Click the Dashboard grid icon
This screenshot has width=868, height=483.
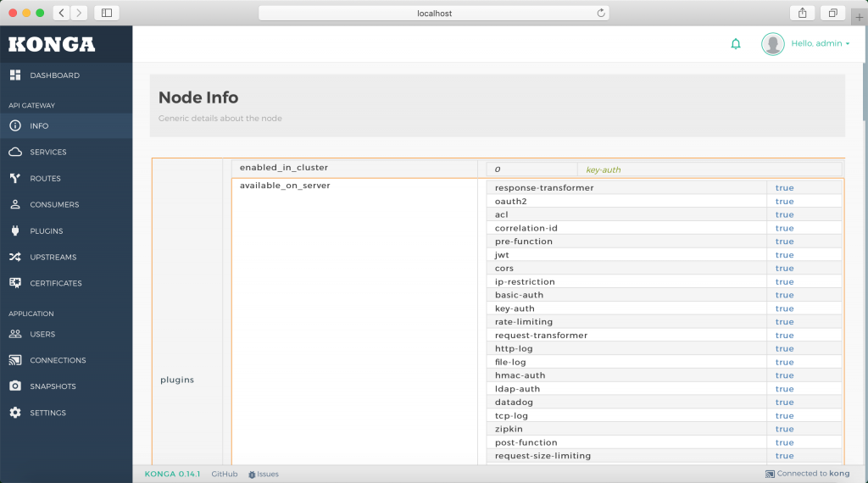click(x=15, y=75)
